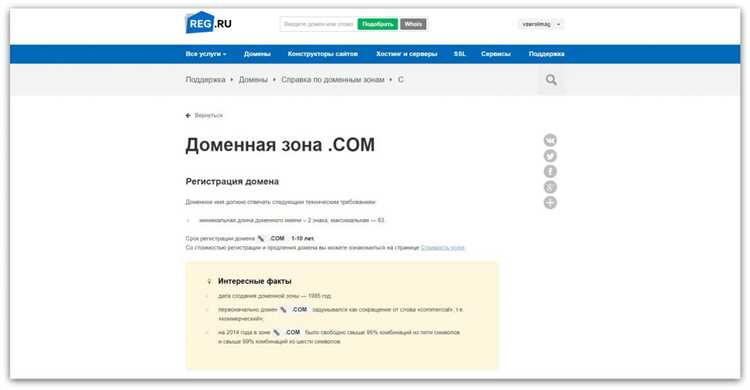The height and width of the screenshot is (390, 750).
Task: Open Конструкторы сайтов menu item
Action: pyautogui.click(x=323, y=54)
